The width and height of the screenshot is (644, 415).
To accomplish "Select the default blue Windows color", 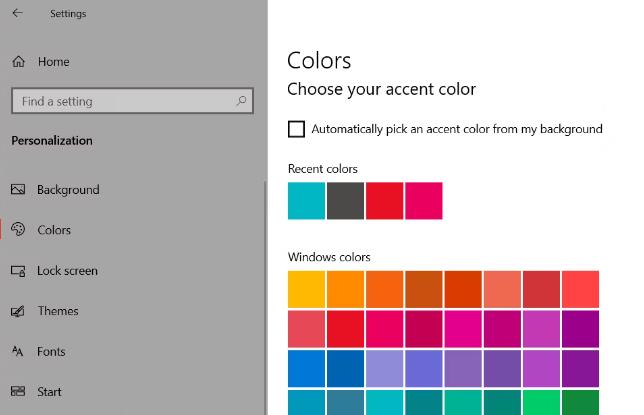I will pyautogui.click(x=306, y=369).
